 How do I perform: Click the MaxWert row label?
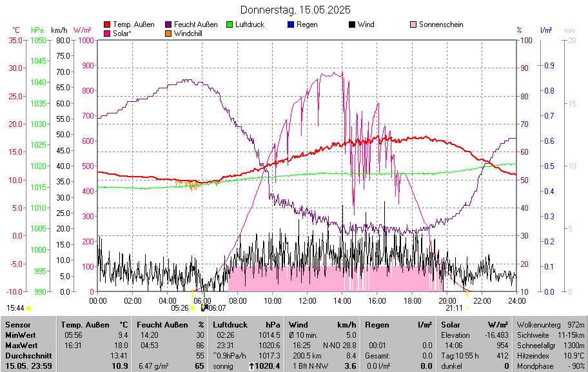pyautogui.click(x=21, y=346)
